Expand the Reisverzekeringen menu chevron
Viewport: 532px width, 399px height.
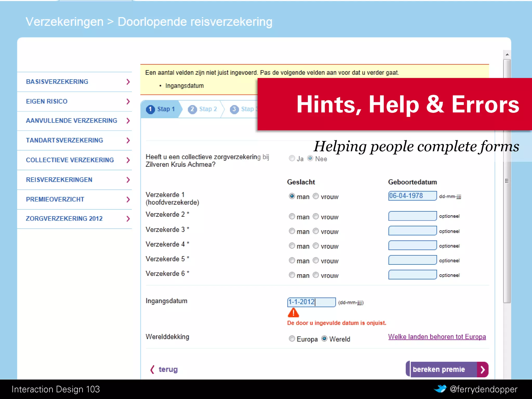point(128,180)
